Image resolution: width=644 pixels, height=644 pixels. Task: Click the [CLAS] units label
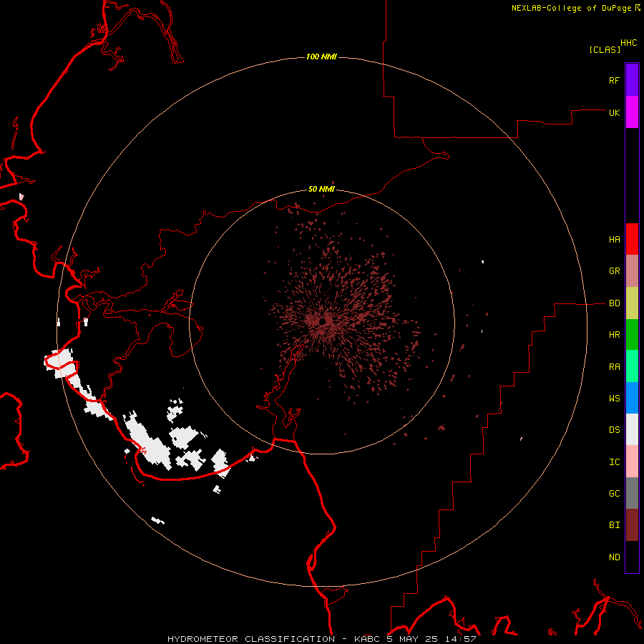point(605,49)
